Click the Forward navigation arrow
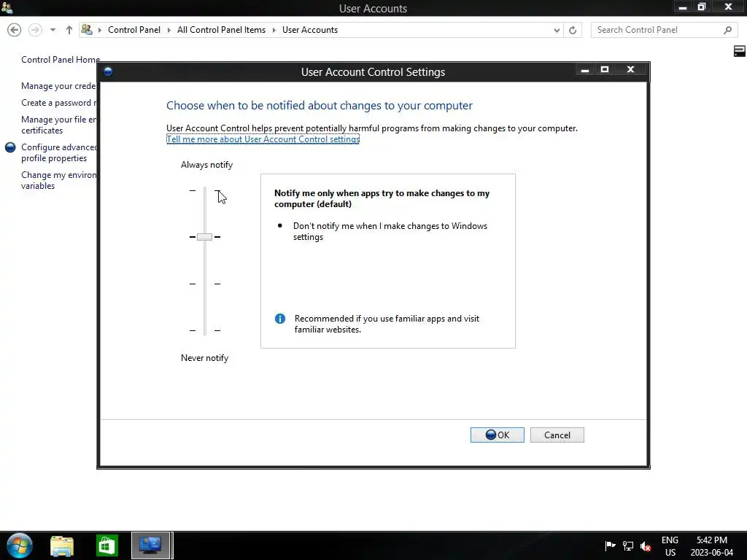The height and width of the screenshot is (560, 747). (x=35, y=30)
